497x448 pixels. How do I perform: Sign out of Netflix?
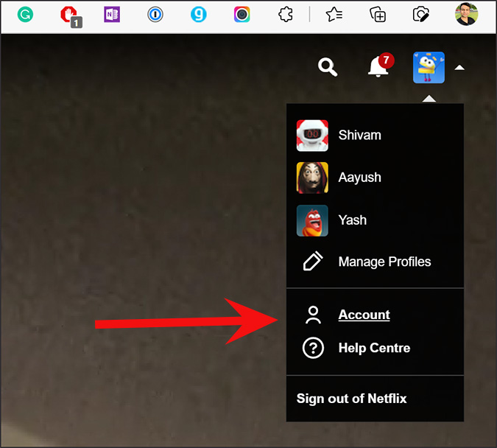click(x=351, y=399)
